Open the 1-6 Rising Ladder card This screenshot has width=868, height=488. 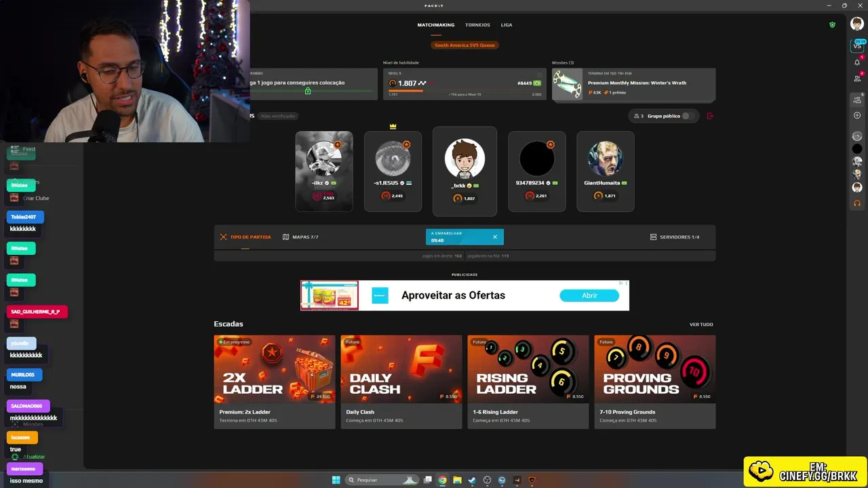tap(528, 382)
